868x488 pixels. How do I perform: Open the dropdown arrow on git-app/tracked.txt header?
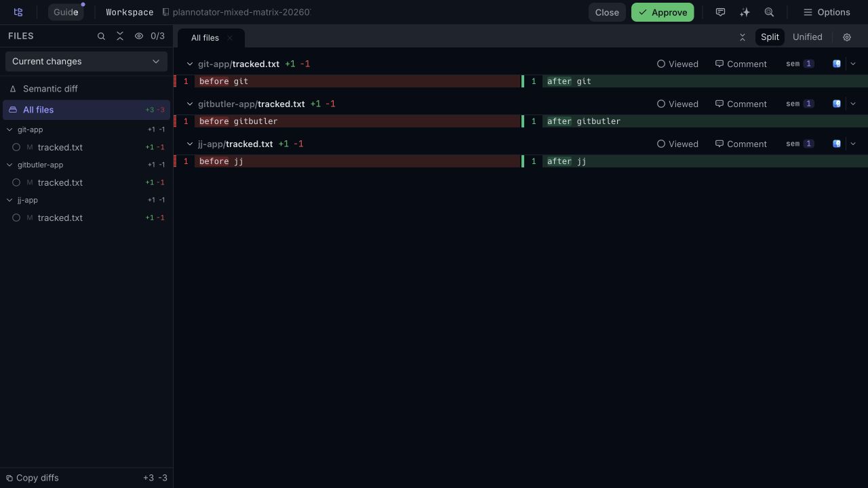pyautogui.click(x=853, y=64)
